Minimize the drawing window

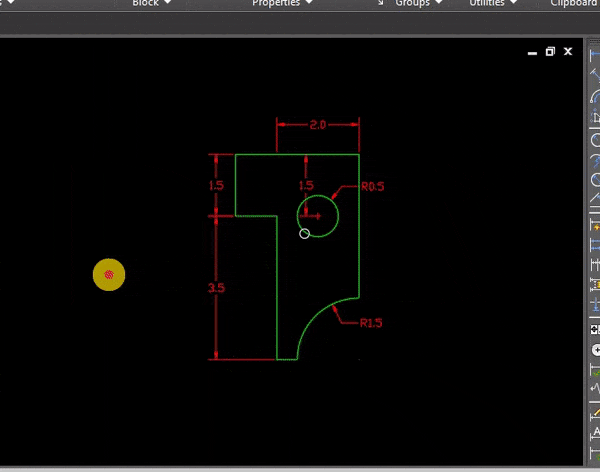point(532,52)
